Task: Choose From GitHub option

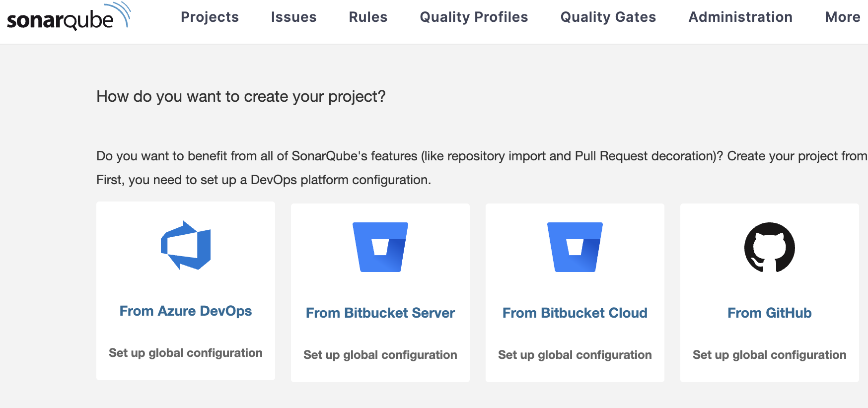Action: tap(770, 313)
